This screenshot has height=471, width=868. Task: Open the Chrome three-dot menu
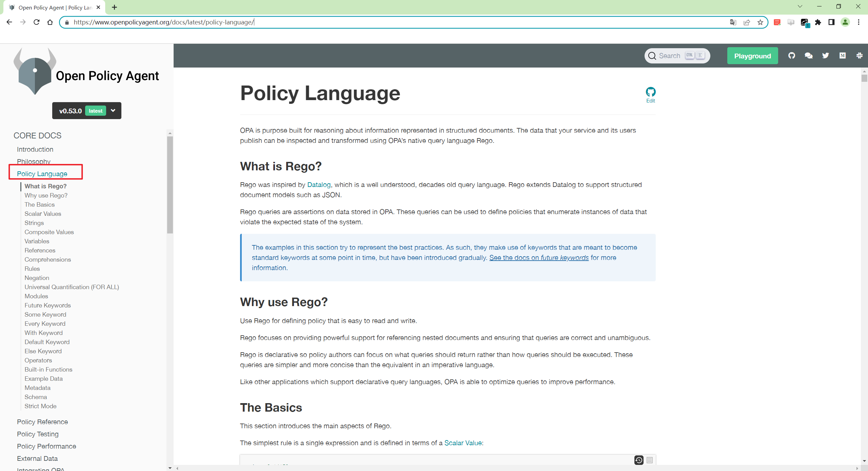859,22
